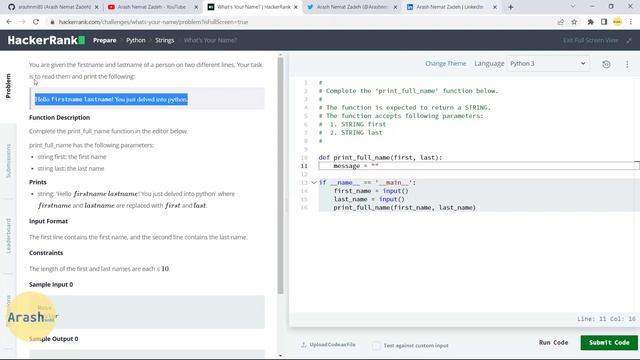Switch to the YouTube browser tab
640x360 pixels.
pos(151,7)
